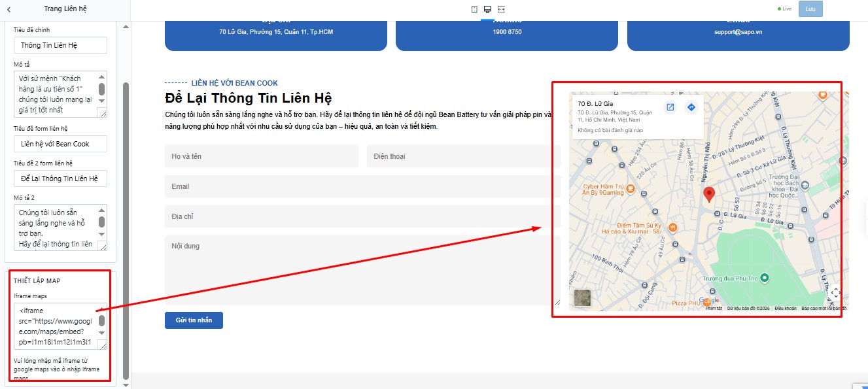Click the Điện thoại field
The image size is (868, 389).
(x=464, y=156)
